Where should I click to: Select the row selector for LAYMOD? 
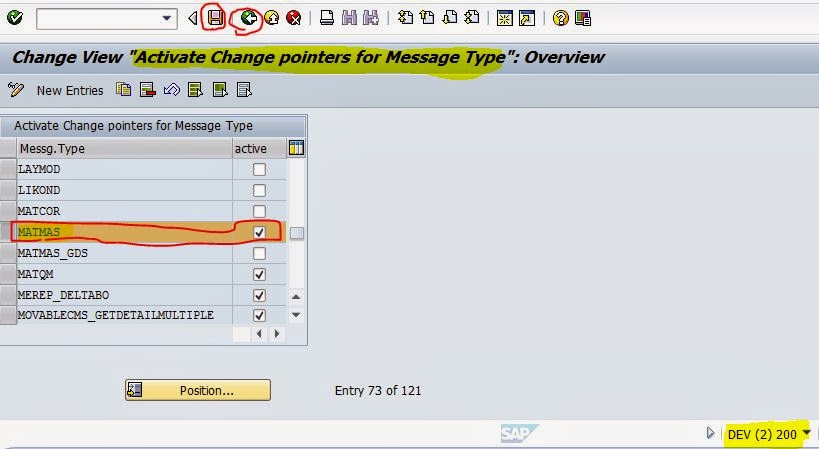click(x=8, y=169)
